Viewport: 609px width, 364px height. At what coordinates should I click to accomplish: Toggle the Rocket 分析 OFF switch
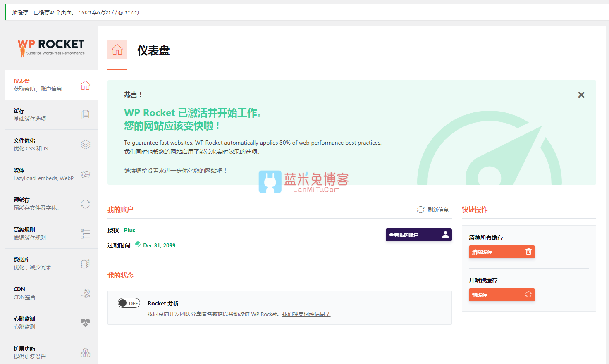coord(129,303)
